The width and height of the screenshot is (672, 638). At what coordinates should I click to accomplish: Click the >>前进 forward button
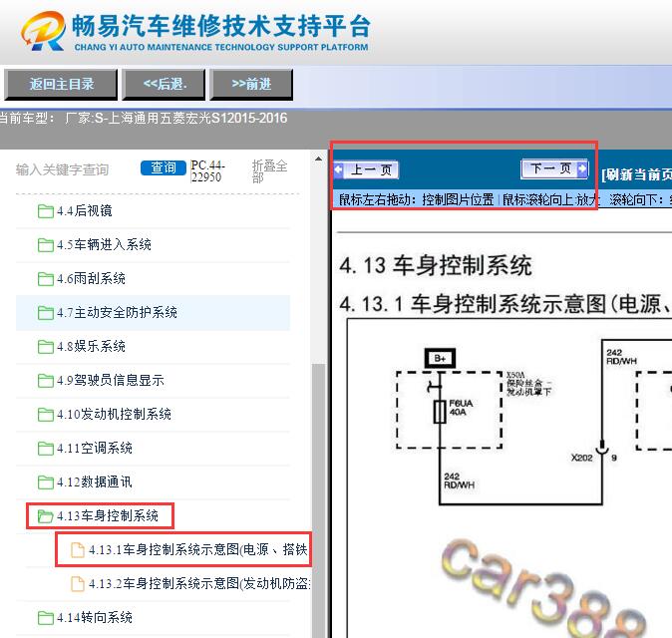tap(251, 85)
